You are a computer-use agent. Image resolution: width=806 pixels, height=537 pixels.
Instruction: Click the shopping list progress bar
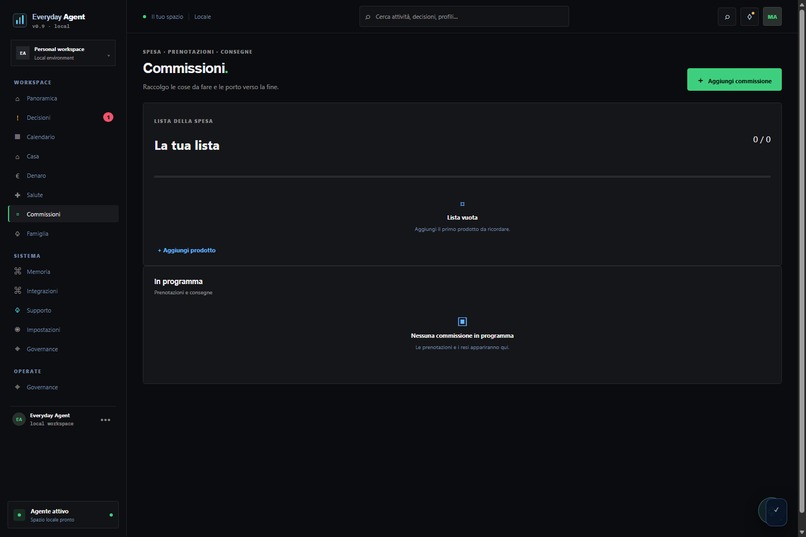pos(462,177)
